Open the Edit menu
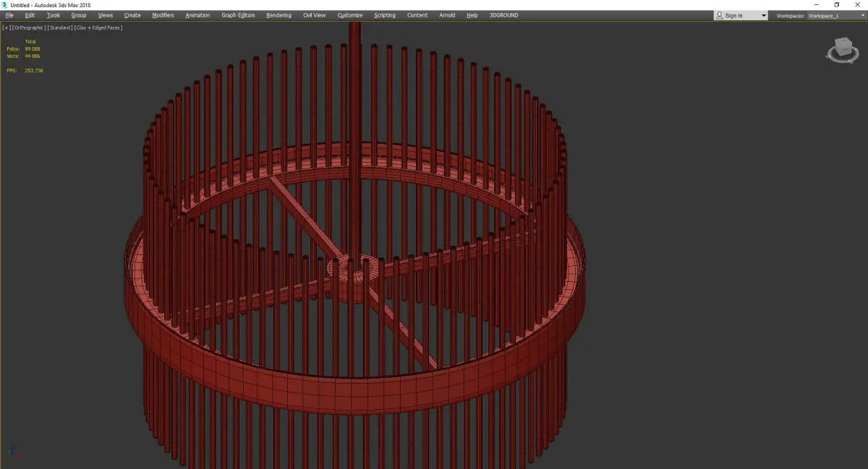Screen dimensions: 868x469 (30, 15)
